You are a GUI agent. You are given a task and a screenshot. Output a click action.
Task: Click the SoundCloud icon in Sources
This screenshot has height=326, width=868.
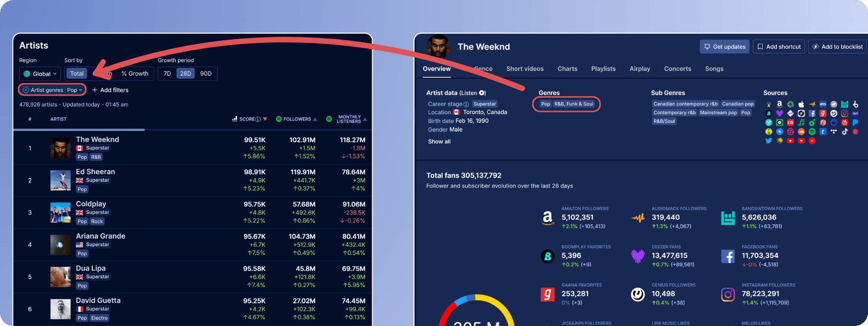pos(801,131)
